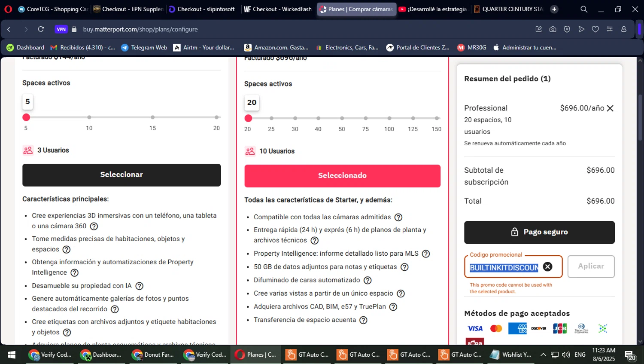Set Professional slider to 150 spaces
Viewport: 644px width, 364px height.
437,118
